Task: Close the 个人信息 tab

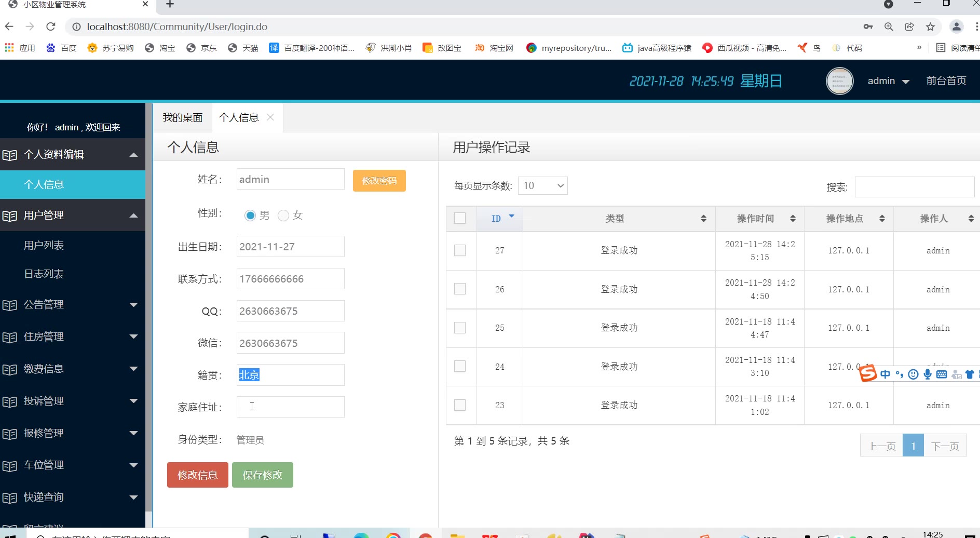Action: tap(270, 117)
